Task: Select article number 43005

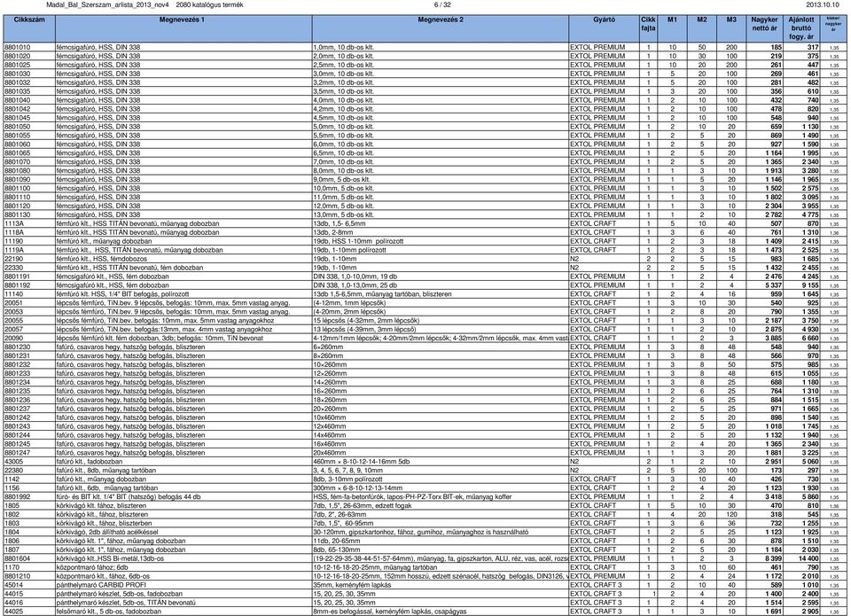Action: point(13,462)
